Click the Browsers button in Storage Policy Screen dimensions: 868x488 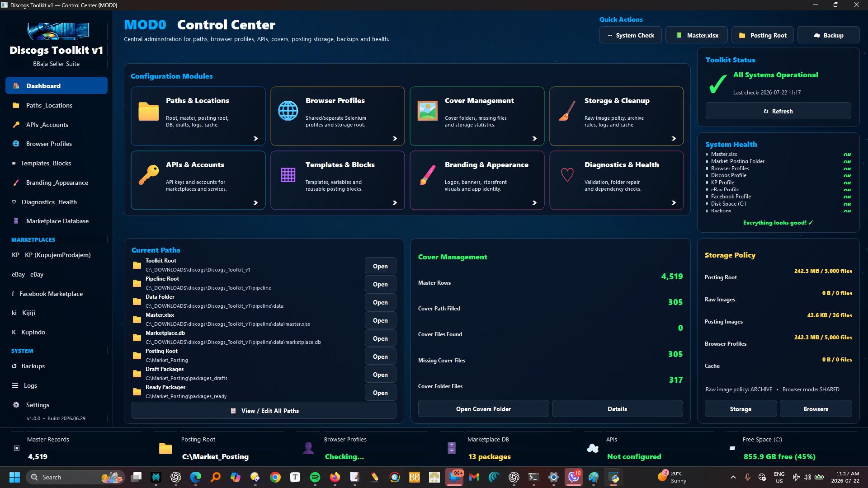(x=816, y=409)
